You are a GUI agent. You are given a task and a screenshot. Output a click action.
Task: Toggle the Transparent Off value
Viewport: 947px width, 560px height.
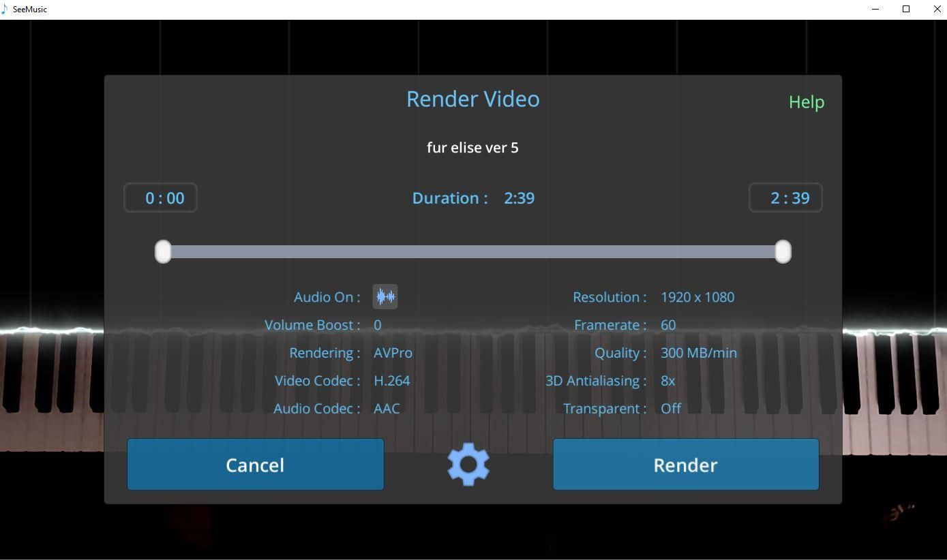(671, 409)
